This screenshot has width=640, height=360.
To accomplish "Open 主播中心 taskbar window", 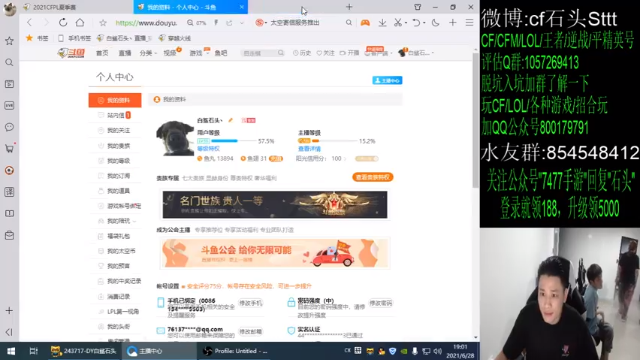I will pyautogui.click(x=159, y=351).
